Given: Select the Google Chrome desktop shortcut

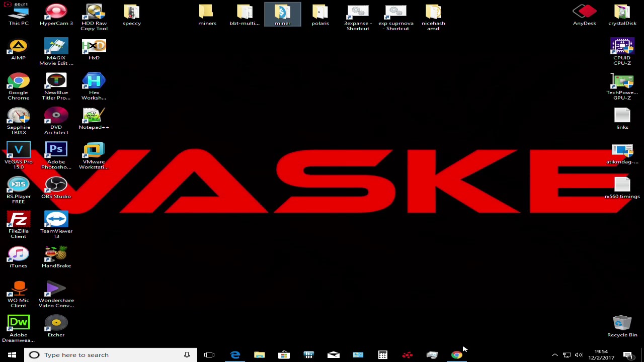Looking at the screenshot, I should [18, 87].
